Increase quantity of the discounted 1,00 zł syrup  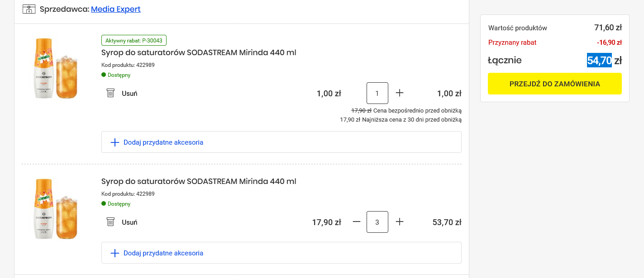pos(400,93)
